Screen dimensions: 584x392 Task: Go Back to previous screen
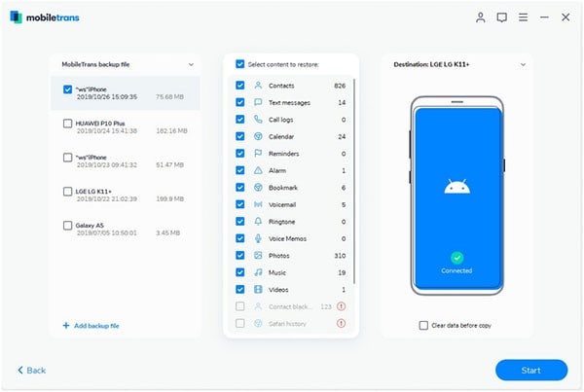coord(32,370)
